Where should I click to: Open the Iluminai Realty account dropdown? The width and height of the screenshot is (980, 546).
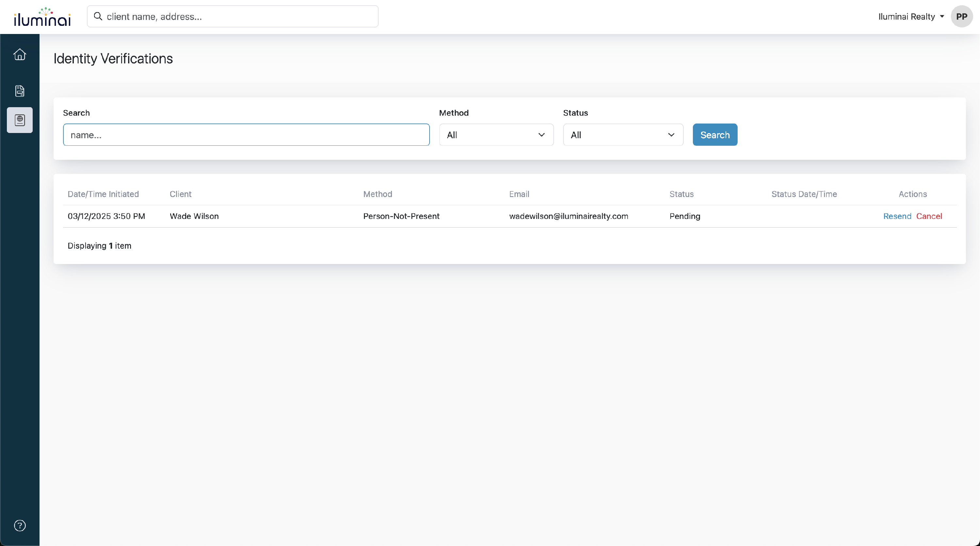coord(911,16)
